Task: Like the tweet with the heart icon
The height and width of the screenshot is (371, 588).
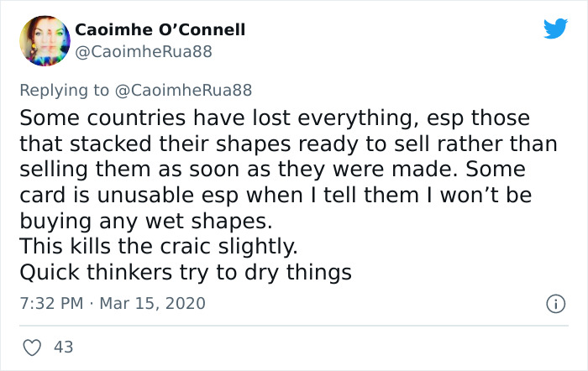Action: click(33, 346)
